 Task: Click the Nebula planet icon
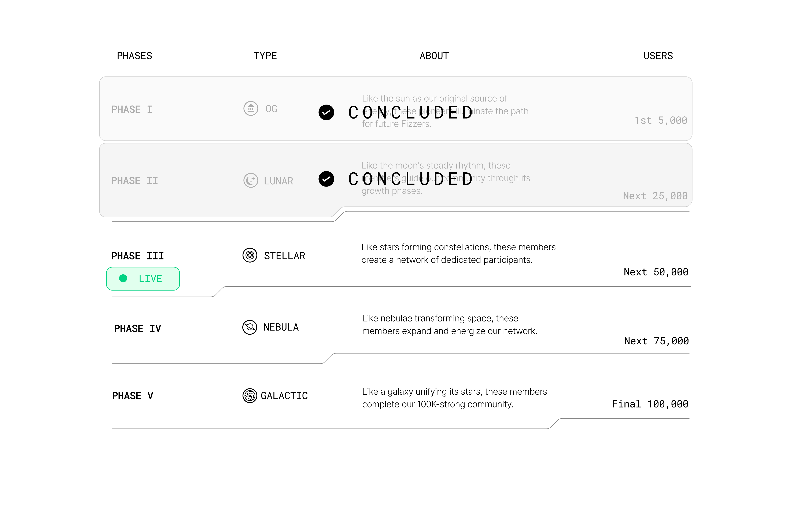(x=250, y=327)
